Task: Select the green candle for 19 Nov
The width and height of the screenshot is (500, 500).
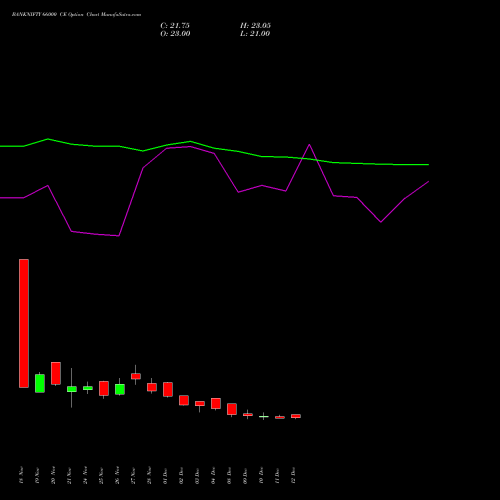Action: (x=40, y=383)
